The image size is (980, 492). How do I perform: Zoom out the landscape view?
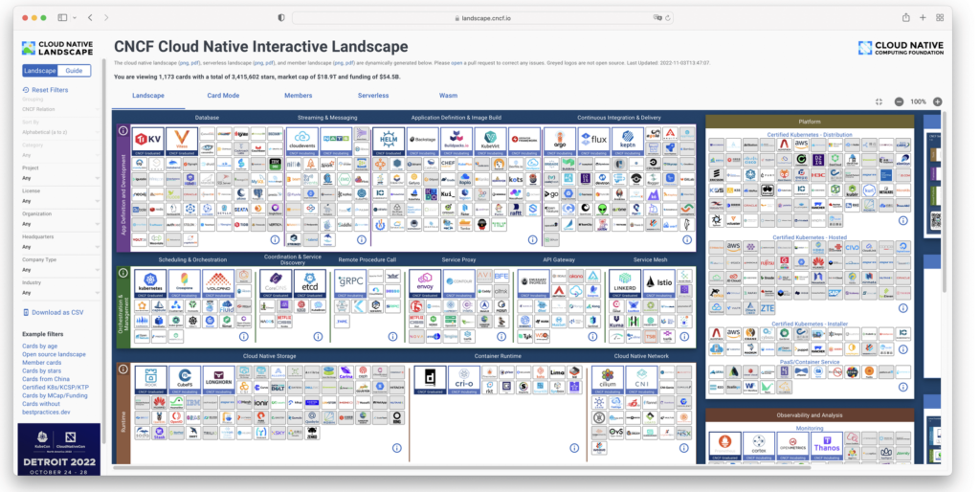[899, 101]
